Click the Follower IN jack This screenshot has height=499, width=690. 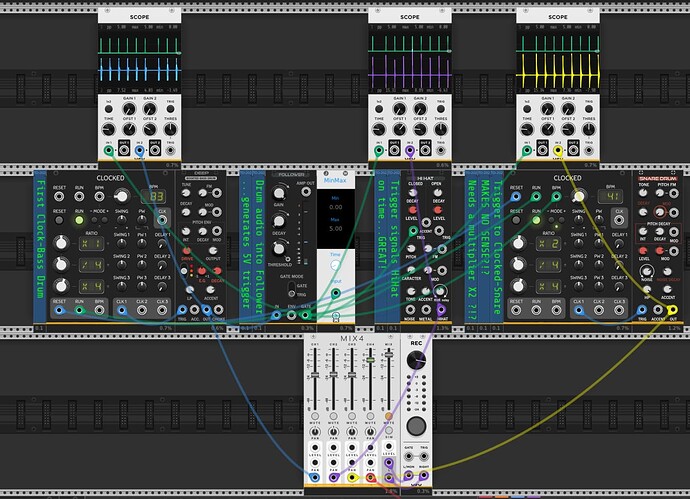click(x=276, y=315)
